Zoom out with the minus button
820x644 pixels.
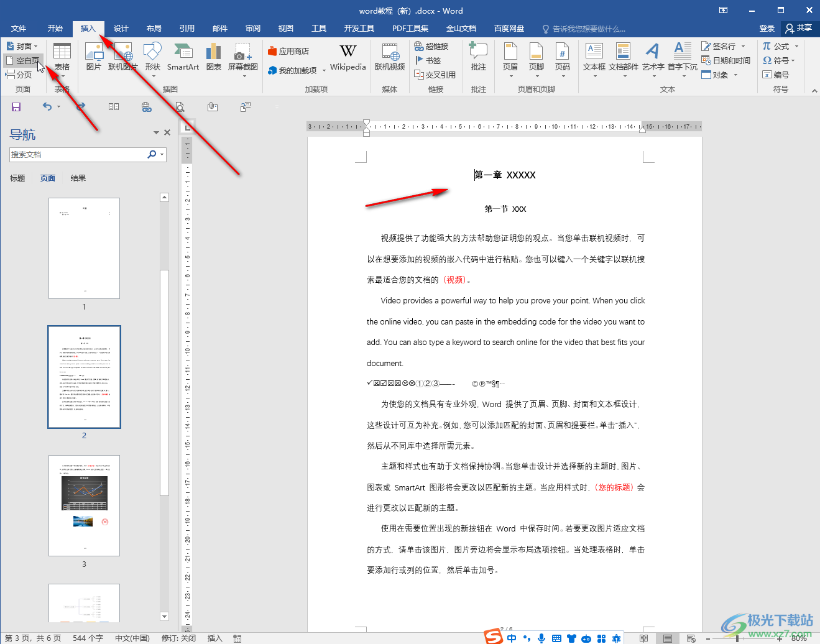pyautogui.click(x=708, y=638)
